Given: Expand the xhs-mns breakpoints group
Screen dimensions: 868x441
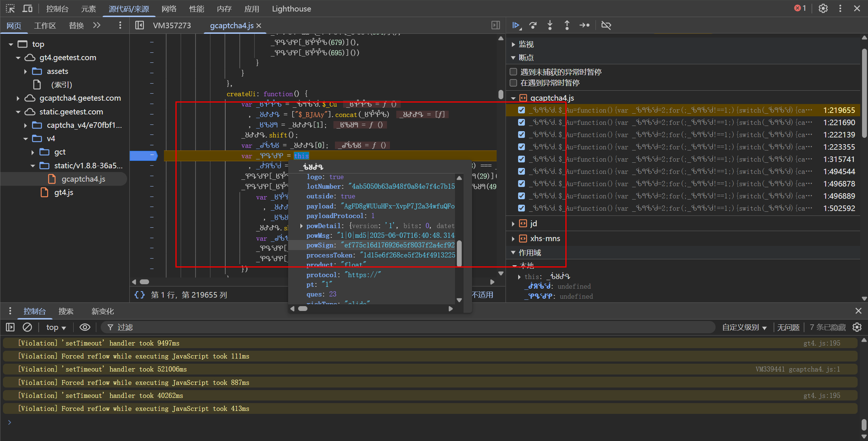Looking at the screenshot, I should pos(513,239).
